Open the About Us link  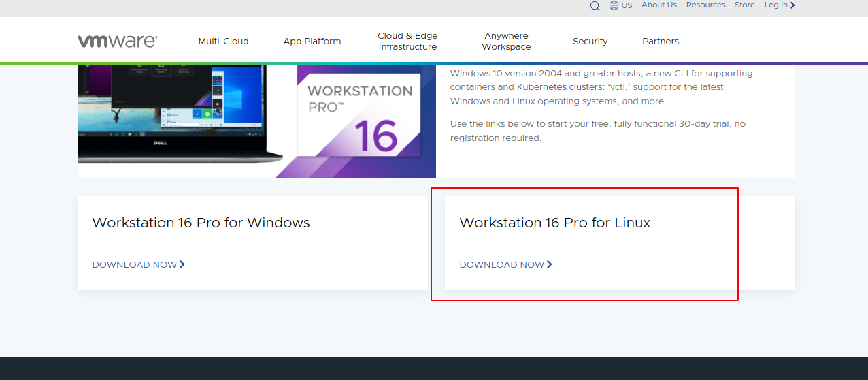point(659,5)
